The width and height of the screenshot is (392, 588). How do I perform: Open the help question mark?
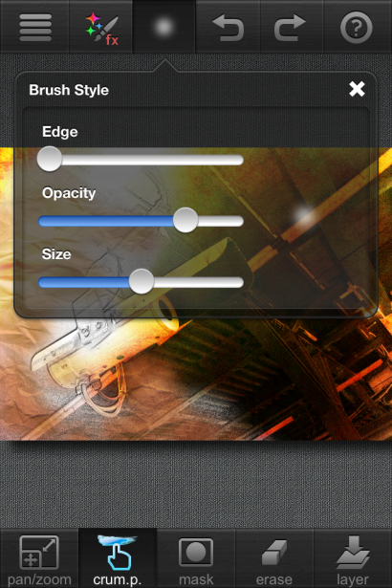(x=357, y=28)
